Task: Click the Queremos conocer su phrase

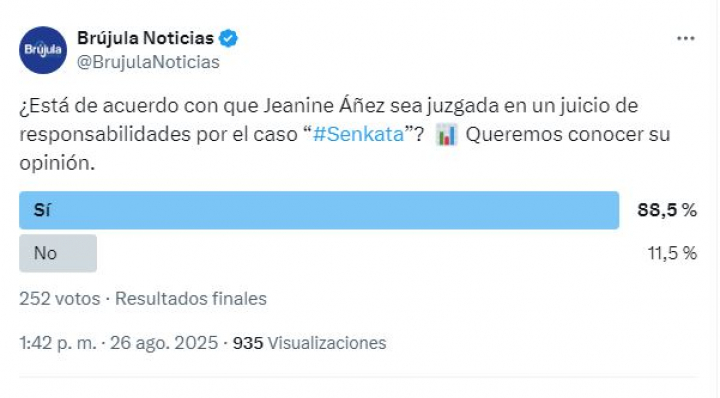Action: coord(568,135)
